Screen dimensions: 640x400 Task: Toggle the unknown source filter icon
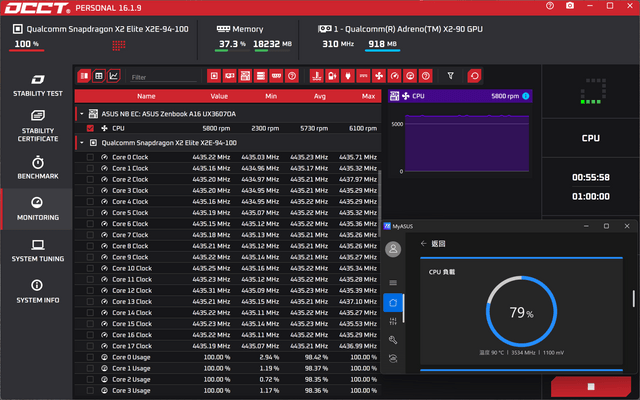coord(292,76)
